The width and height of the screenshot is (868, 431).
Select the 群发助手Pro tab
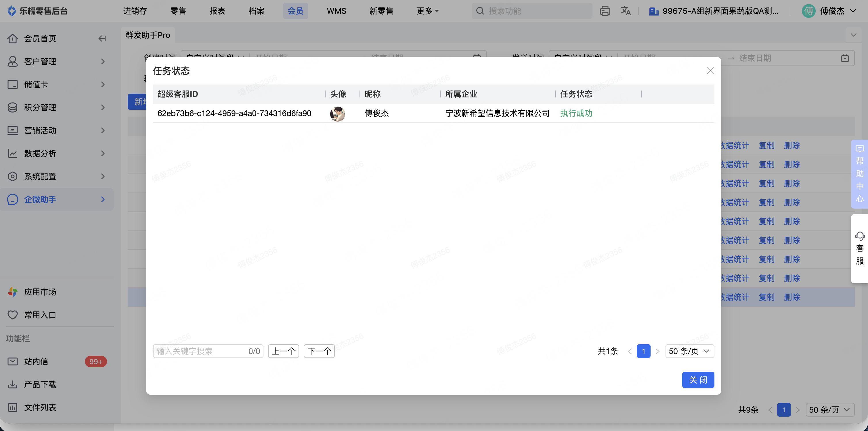(148, 35)
